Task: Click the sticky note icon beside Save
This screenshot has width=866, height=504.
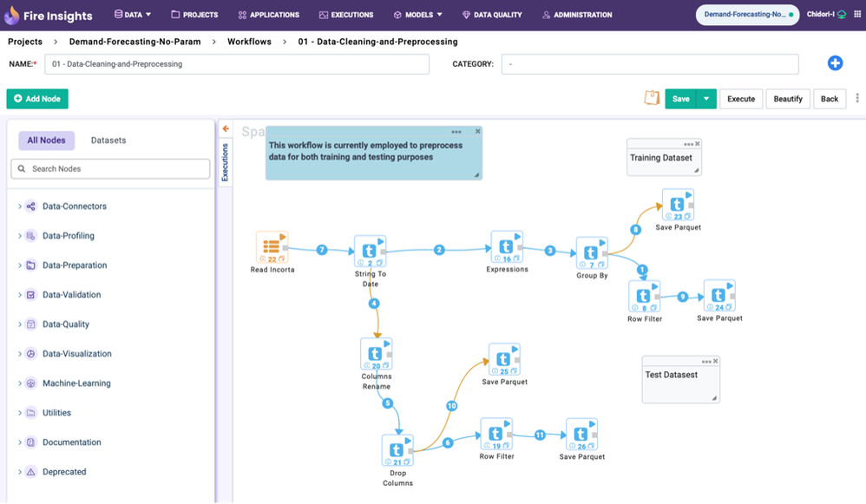Action: pos(652,98)
